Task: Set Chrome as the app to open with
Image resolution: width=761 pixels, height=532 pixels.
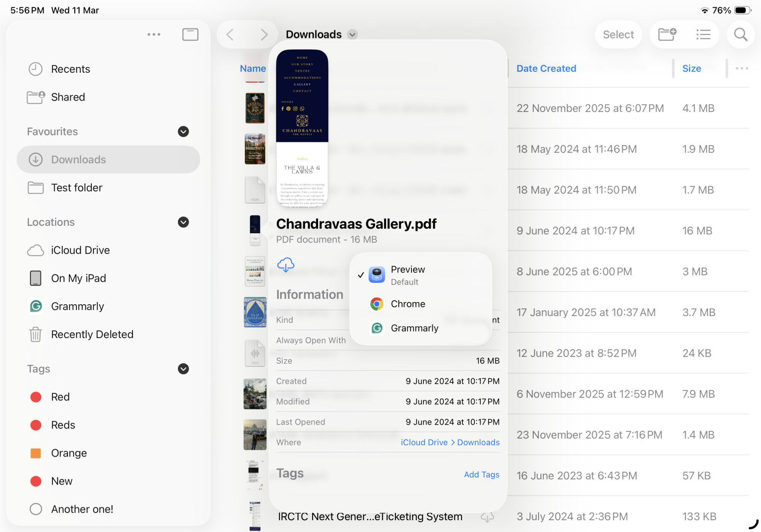Action: click(408, 304)
